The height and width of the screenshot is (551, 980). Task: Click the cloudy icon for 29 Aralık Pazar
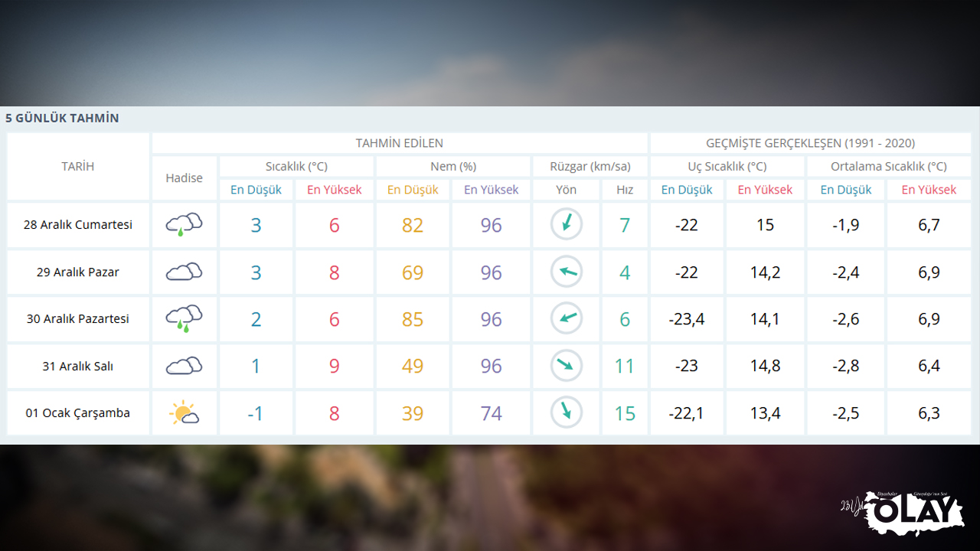(x=184, y=272)
